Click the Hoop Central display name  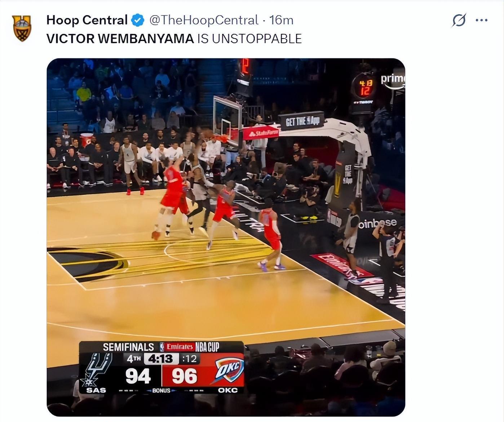coord(87,20)
